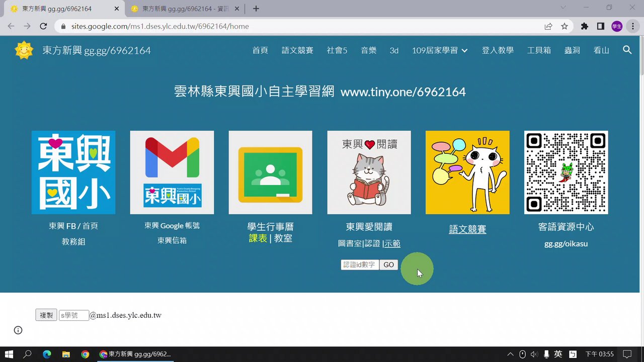The image size is (644, 362).
Task: Click the address bar URL
Action: coord(160,26)
